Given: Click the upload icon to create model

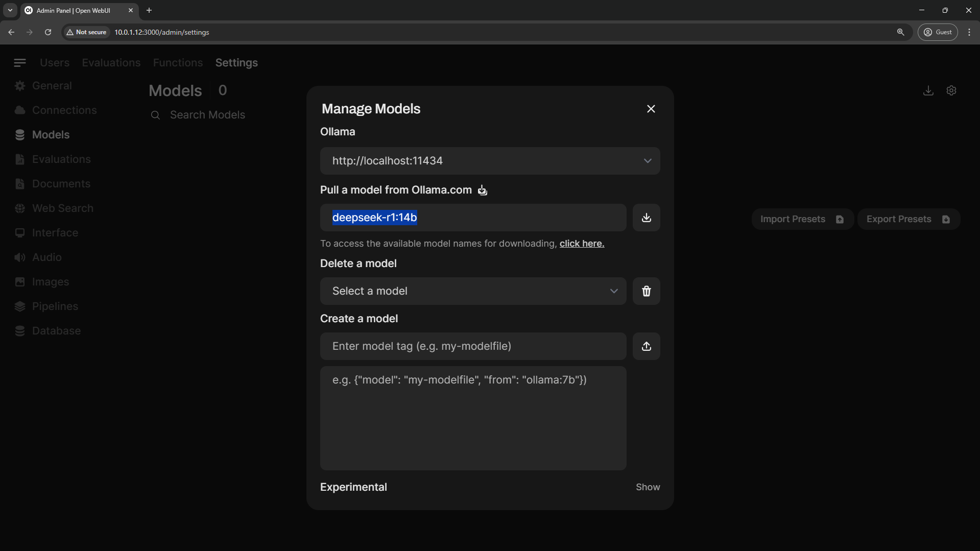Looking at the screenshot, I should 646,346.
